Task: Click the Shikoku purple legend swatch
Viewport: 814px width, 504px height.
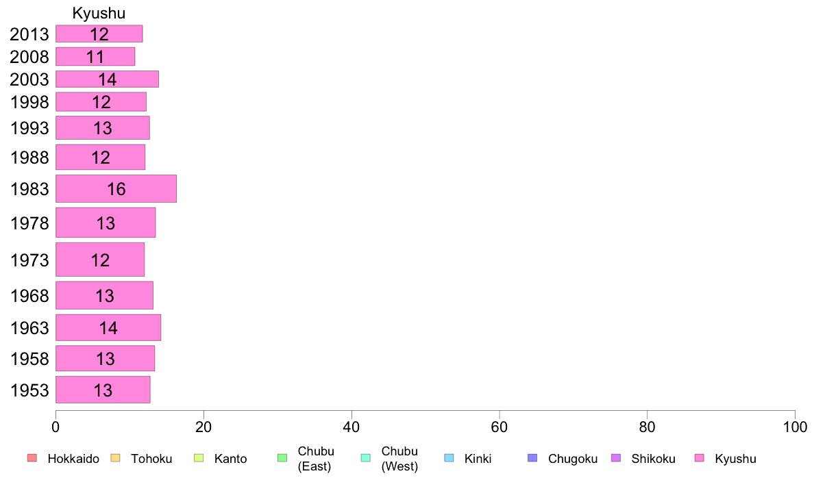Action: click(x=616, y=458)
